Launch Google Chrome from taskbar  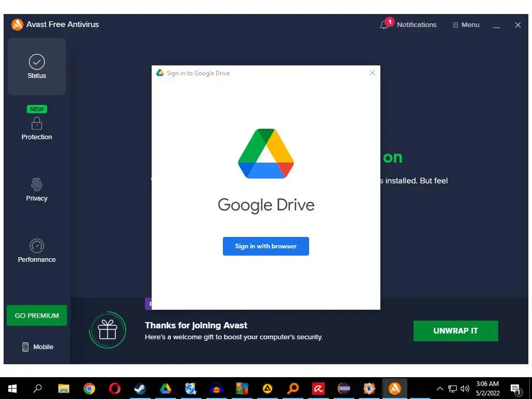pyautogui.click(x=89, y=389)
